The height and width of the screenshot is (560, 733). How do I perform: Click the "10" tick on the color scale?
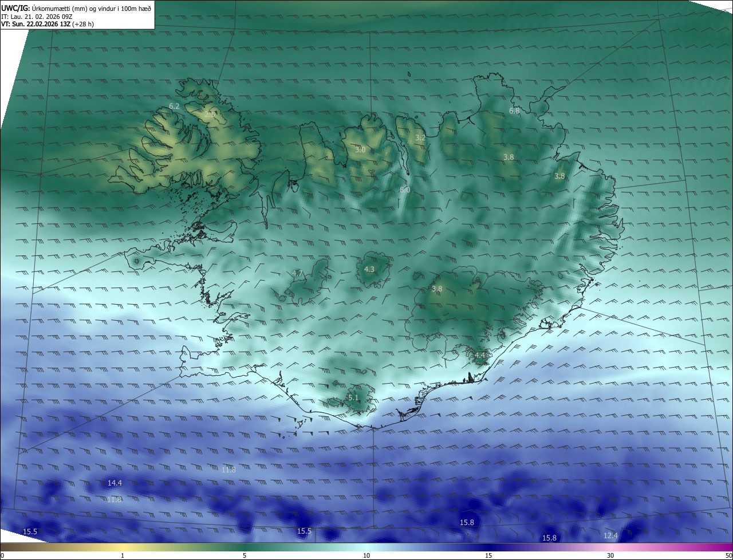[366, 556]
